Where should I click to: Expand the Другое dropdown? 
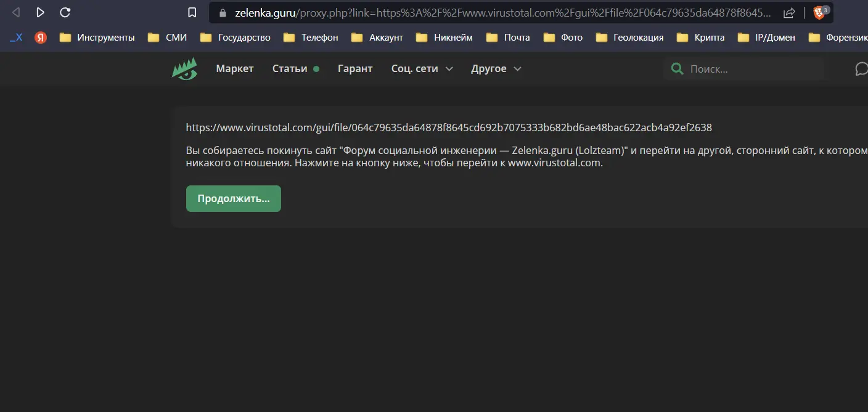click(x=496, y=69)
